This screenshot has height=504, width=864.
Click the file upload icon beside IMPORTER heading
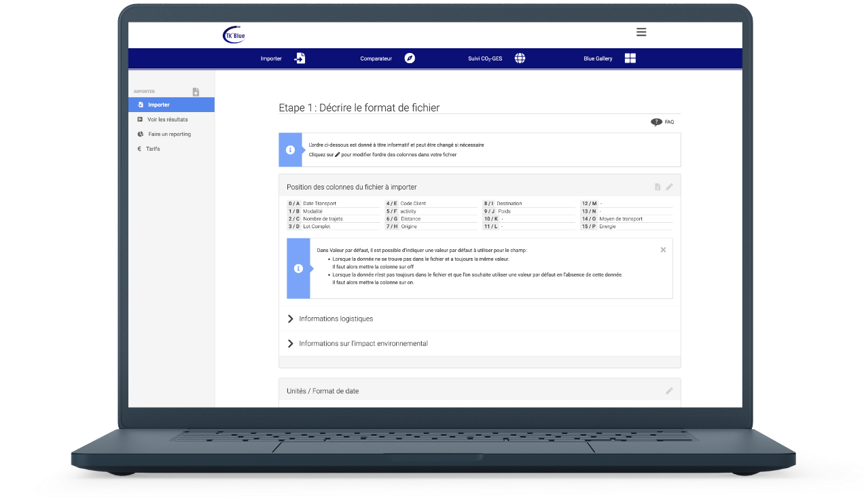click(x=196, y=92)
